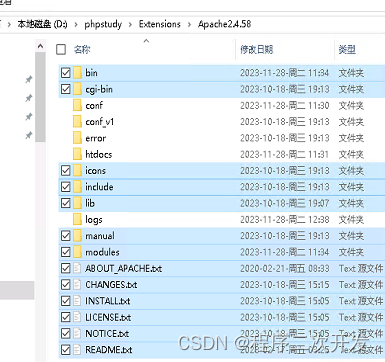This screenshot has width=385, height=362.
Task: Click the logs date 2023-11-28-周二 12:38
Action: (x=285, y=219)
